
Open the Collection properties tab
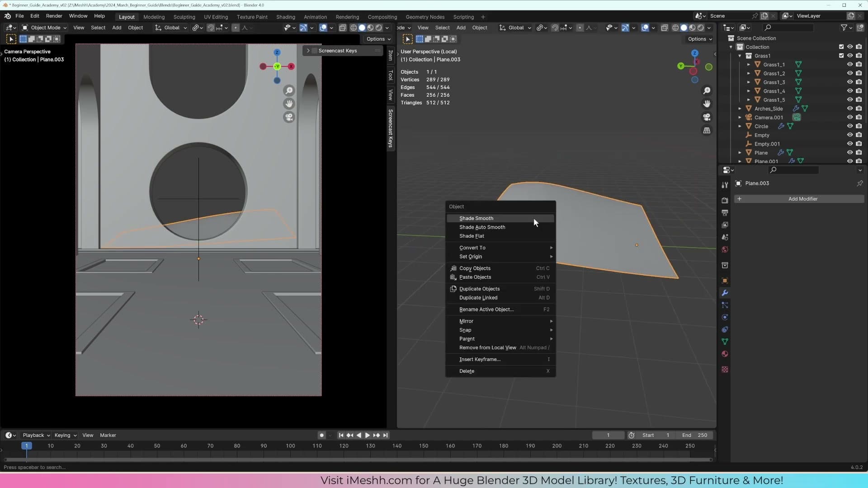(x=725, y=265)
